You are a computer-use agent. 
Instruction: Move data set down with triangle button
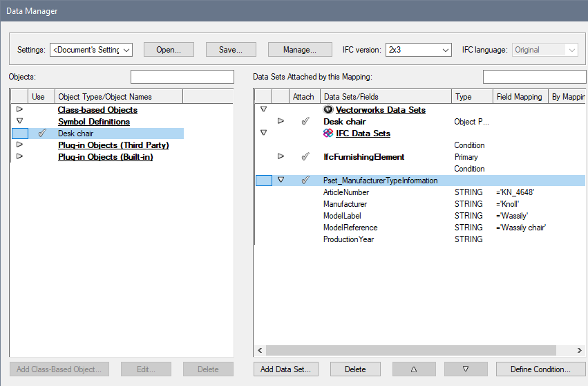pos(466,369)
